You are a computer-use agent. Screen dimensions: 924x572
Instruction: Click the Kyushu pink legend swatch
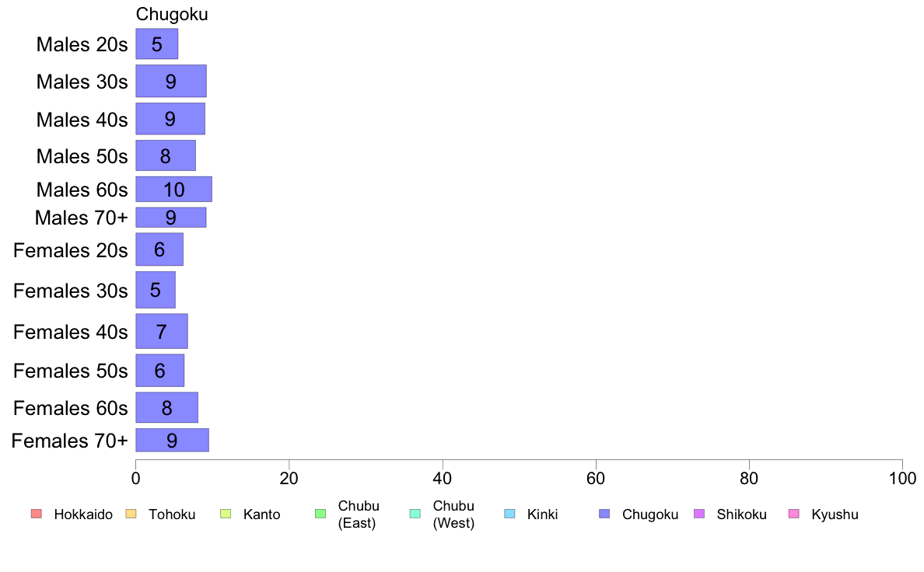click(794, 514)
